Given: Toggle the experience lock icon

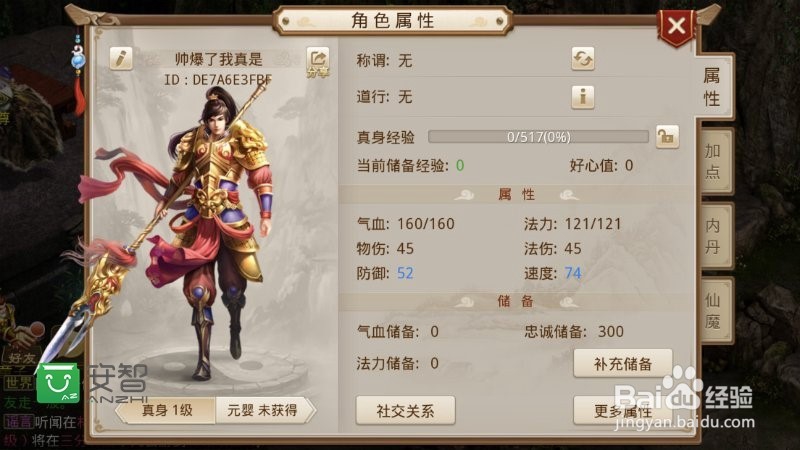Looking at the screenshot, I should pyautogui.click(x=667, y=137).
